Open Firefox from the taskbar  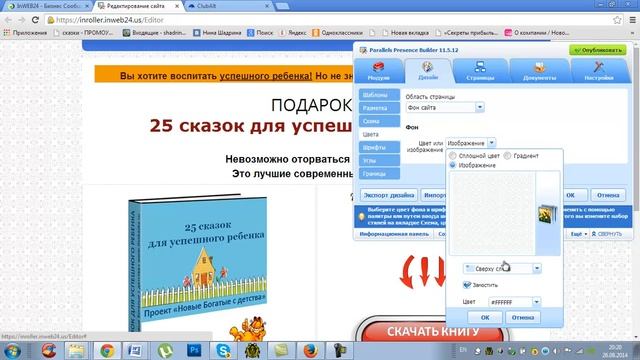(310, 351)
